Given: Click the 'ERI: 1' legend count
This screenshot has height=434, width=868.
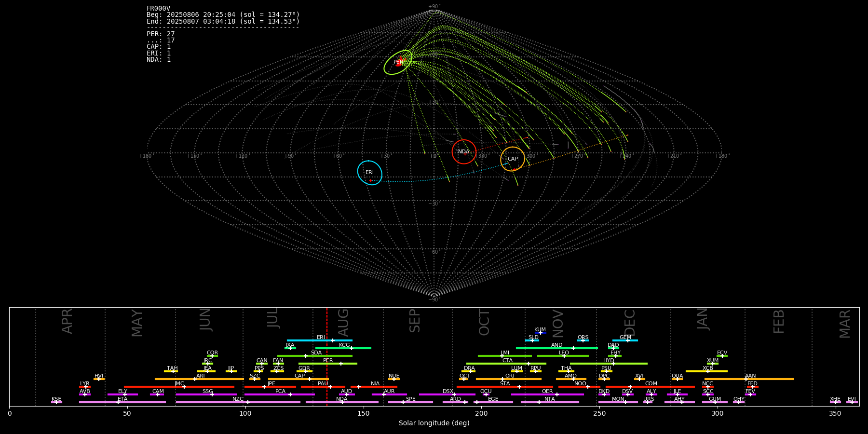Looking at the screenshot, I should (x=159, y=53).
